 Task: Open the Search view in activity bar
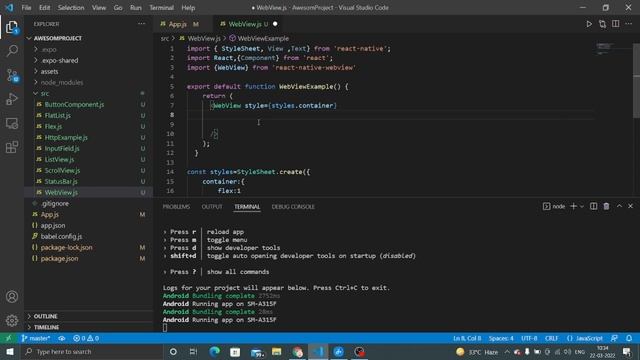point(12,51)
